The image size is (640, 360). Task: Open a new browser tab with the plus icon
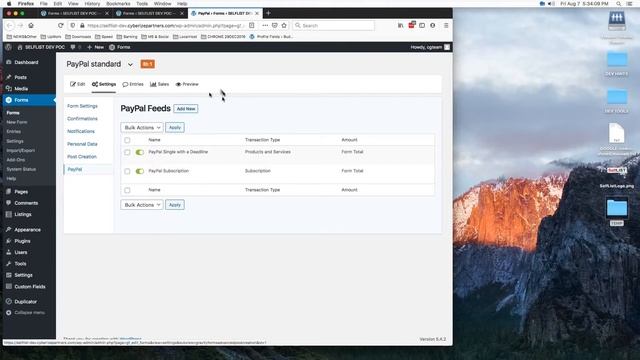(268, 13)
